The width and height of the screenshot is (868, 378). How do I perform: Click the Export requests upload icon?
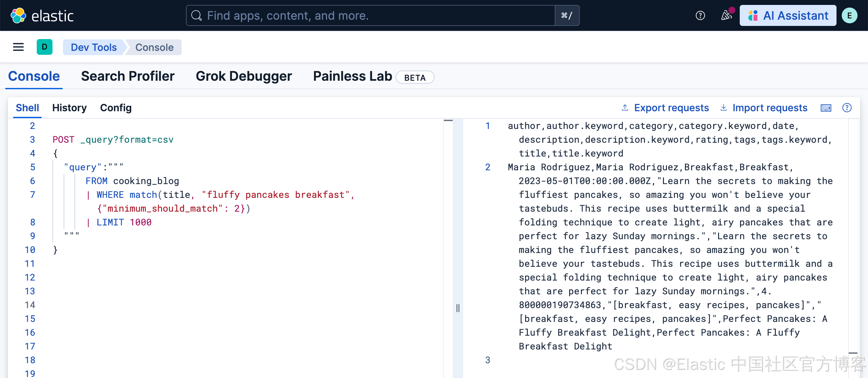[625, 108]
